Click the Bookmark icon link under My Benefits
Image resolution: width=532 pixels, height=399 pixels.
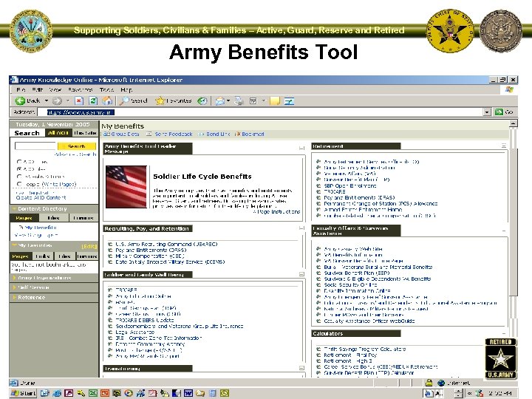pos(237,134)
